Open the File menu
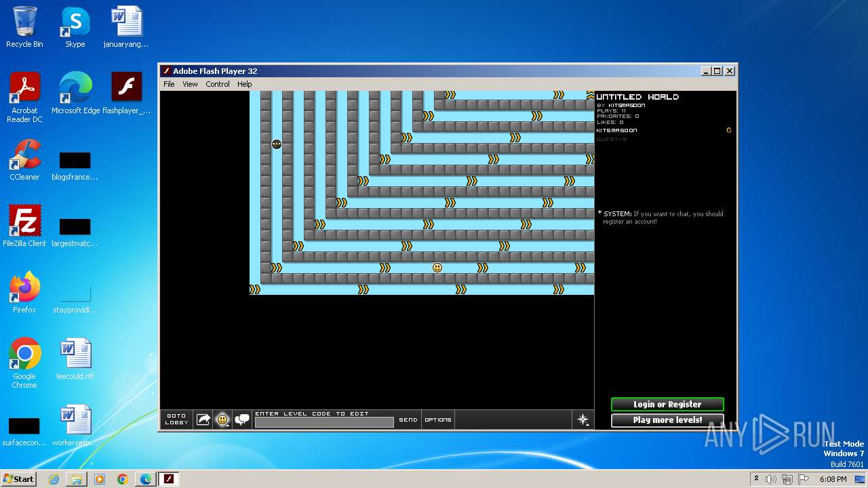This screenshot has width=868, height=488. (169, 84)
